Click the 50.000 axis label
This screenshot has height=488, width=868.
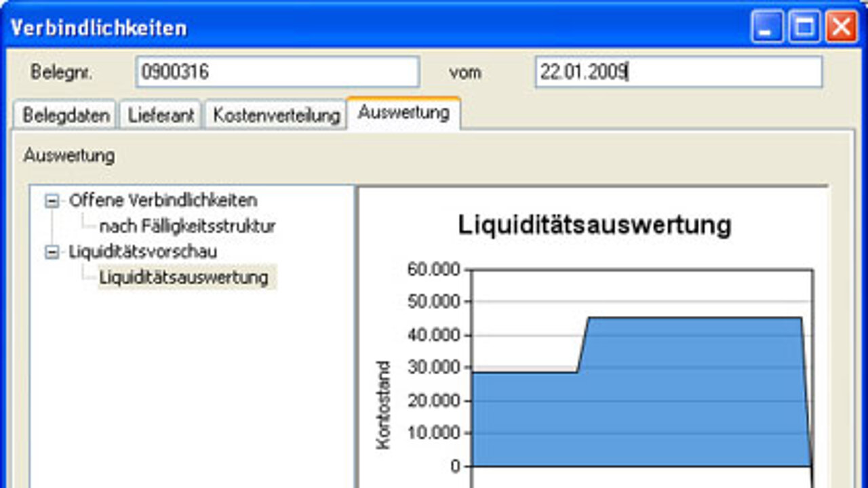click(x=434, y=302)
